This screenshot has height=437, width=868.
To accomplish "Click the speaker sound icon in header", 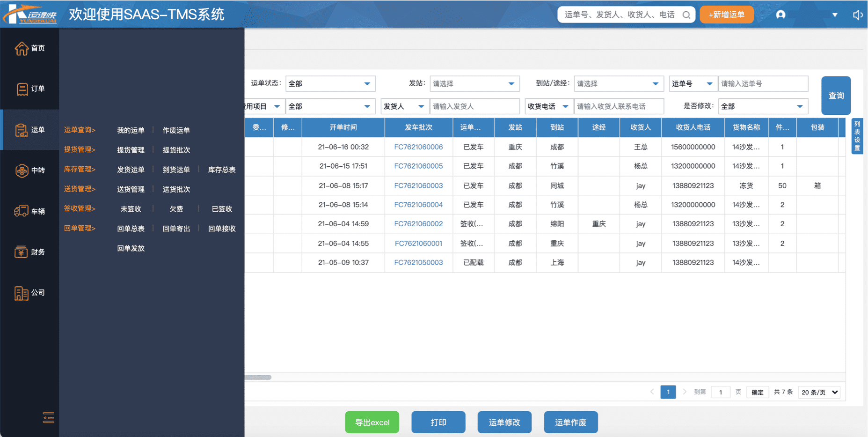I will (x=857, y=15).
